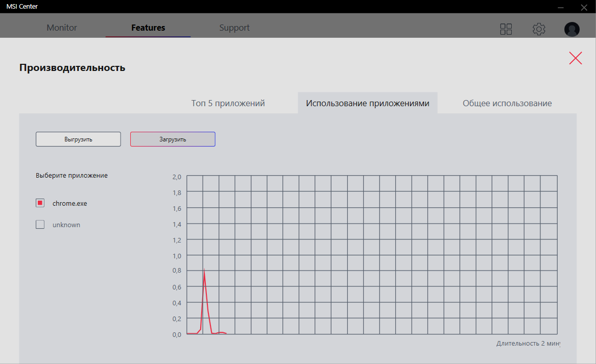This screenshot has width=596, height=364.
Task: Open the Общее использование tab
Action: pyautogui.click(x=507, y=103)
